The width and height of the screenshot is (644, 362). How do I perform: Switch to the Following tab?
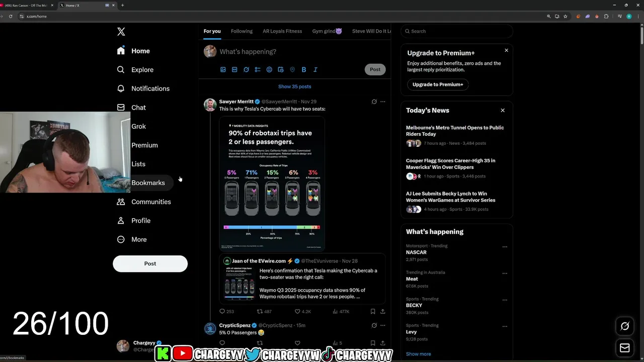pyautogui.click(x=242, y=31)
